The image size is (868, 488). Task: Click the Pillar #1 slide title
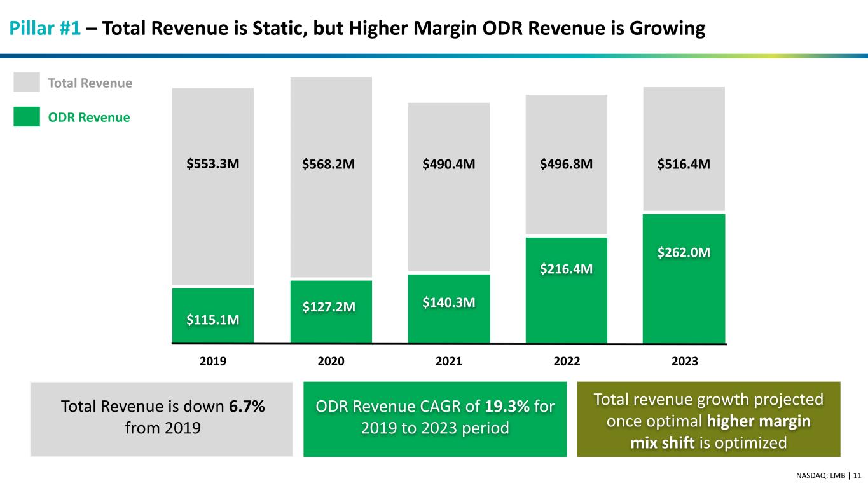tap(356, 29)
